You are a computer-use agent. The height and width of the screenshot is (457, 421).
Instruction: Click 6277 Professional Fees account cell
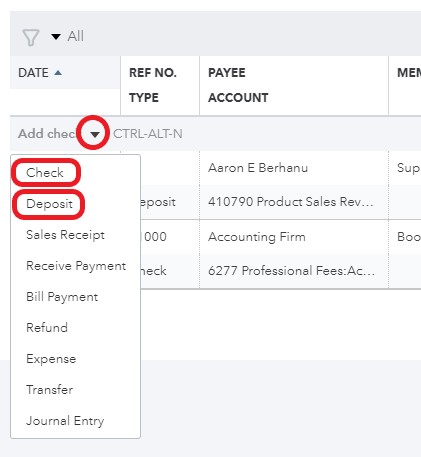pyautogui.click(x=291, y=271)
